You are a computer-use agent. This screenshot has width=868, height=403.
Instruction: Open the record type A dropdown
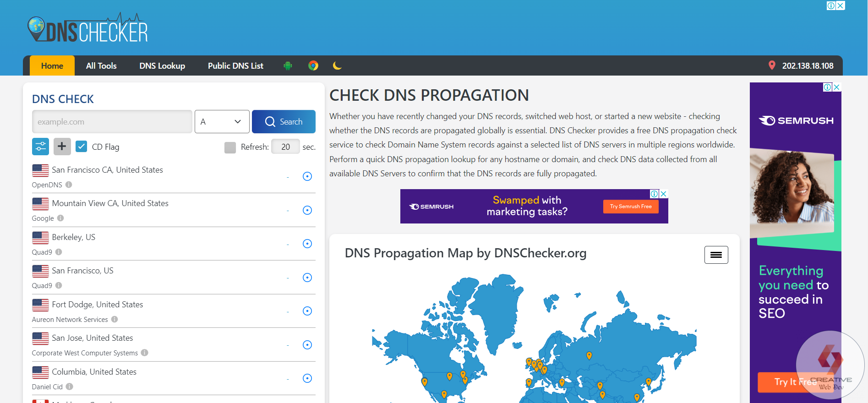pos(222,121)
